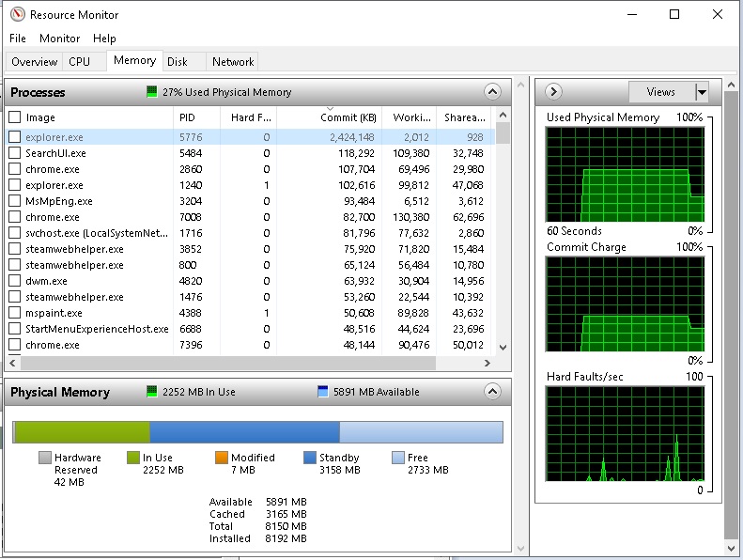
Task: Click the green In Use indicator in Physical Memory header
Action: tap(151, 391)
